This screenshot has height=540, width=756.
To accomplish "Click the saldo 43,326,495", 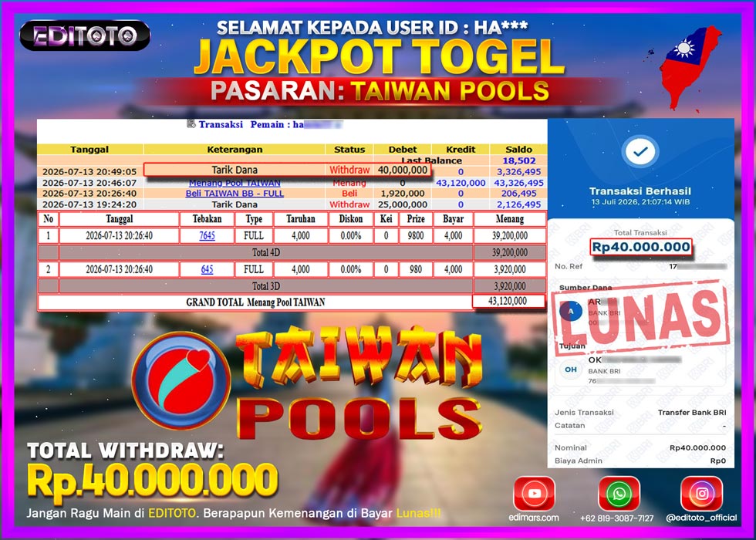I will [x=518, y=183].
